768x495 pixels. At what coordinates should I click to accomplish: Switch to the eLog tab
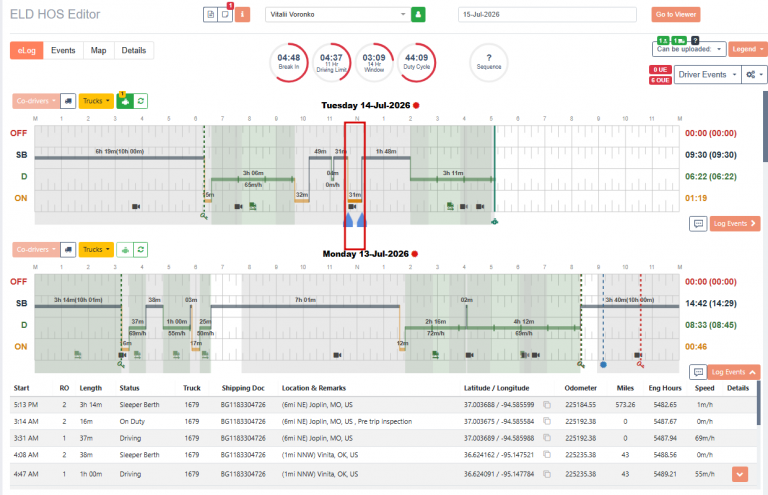click(x=26, y=50)
